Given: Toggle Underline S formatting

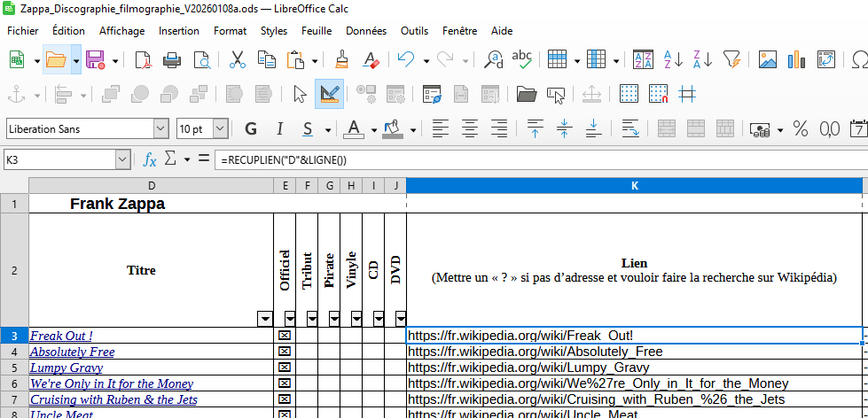Looking at the screenshot, I should pos(308,129).
